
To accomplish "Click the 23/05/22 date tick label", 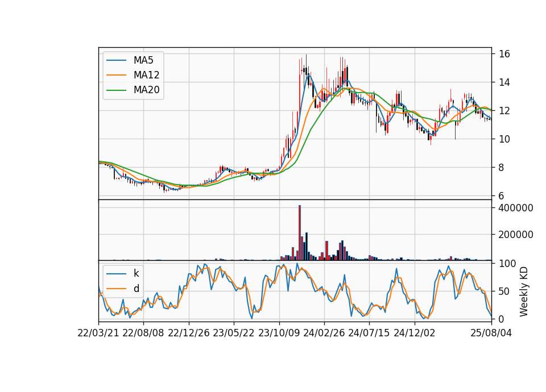I will [234, 333].
